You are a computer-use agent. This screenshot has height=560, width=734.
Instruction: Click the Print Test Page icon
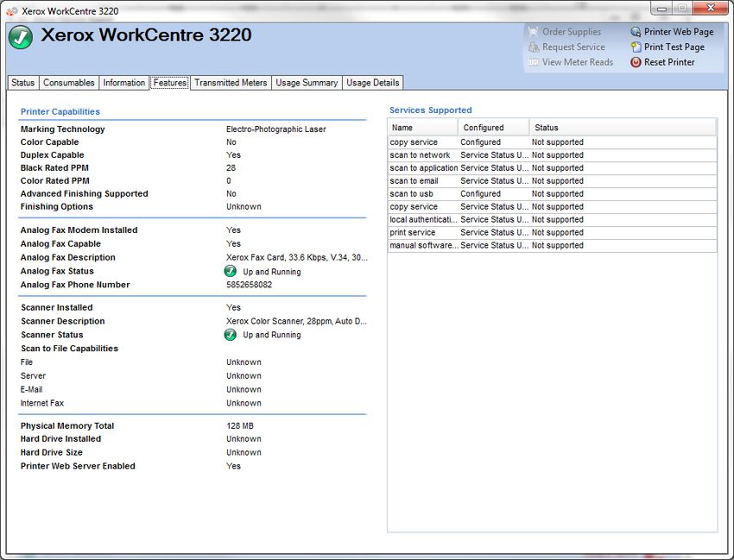pyautogui.click(x=636, y=47)
